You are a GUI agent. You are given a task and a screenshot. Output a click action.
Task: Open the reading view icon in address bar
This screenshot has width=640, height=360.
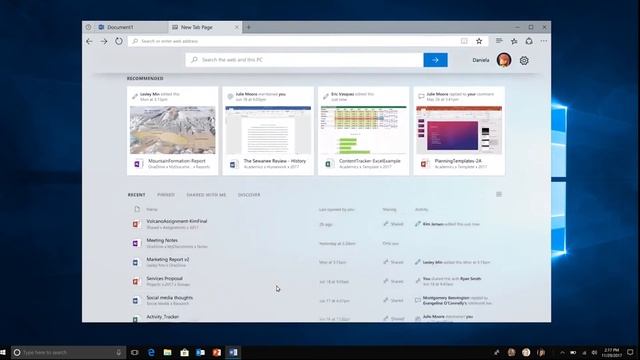[x=464, y=41]
